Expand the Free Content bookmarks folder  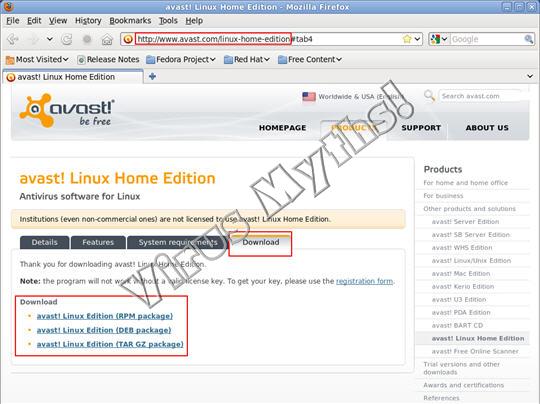310,60
